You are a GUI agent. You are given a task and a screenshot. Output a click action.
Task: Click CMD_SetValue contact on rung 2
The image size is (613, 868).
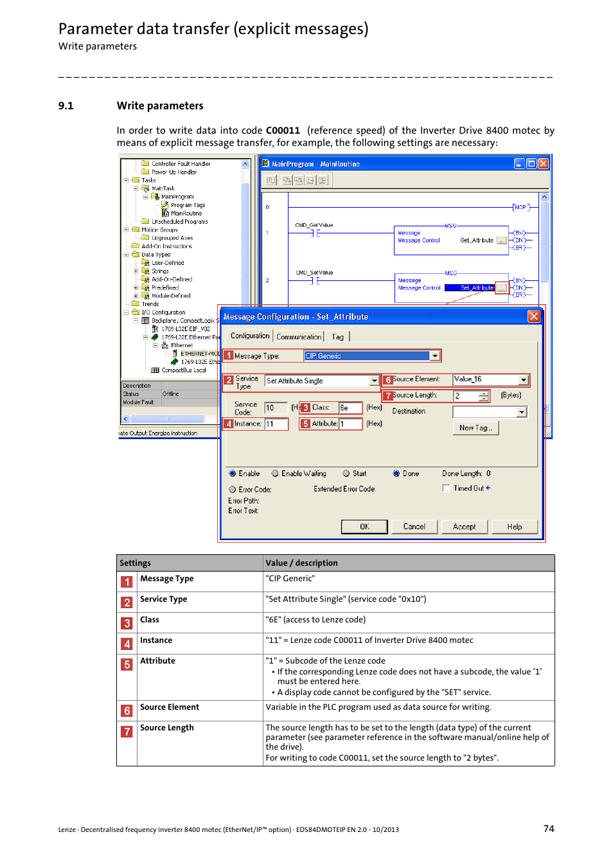(315, 280)
